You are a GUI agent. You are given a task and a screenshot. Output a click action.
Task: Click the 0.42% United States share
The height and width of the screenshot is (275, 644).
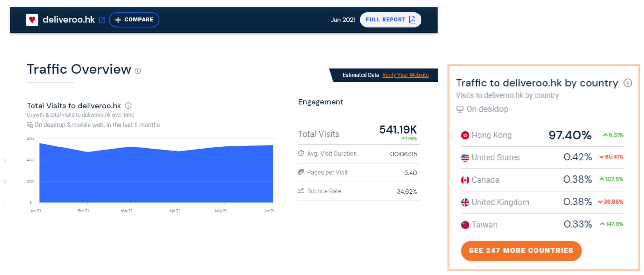coord(578,157)
